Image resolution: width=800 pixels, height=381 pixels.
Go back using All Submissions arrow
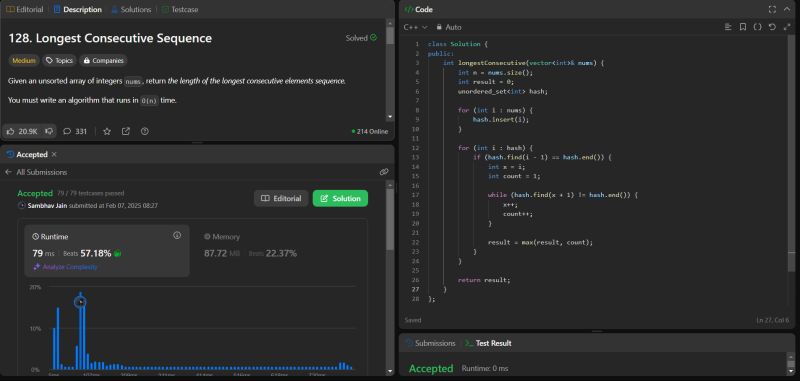pyautogui.click(x=8, y=172)
